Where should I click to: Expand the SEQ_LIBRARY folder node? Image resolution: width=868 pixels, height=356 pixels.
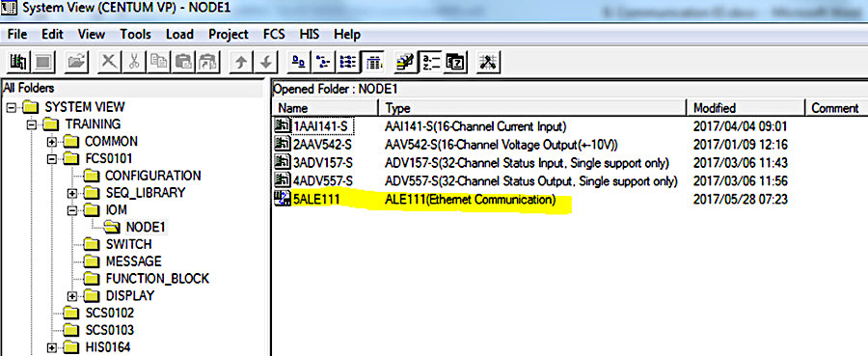(72, 193)
